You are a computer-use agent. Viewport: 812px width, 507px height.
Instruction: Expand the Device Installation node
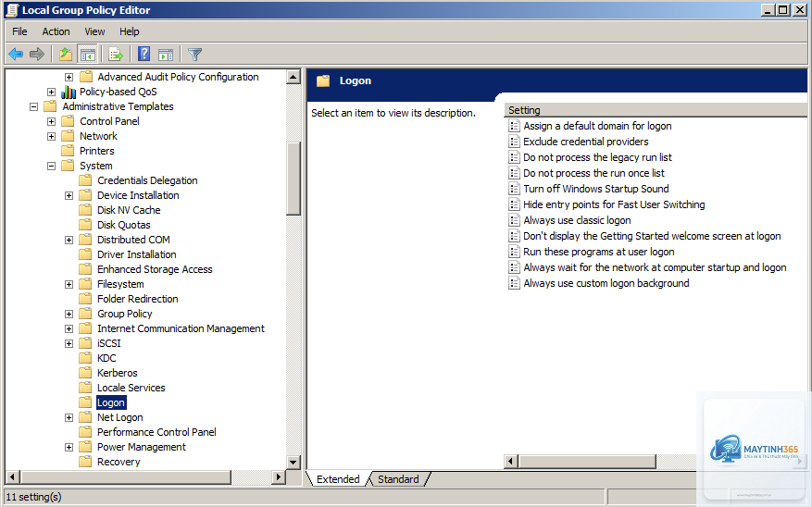click(69, 195)
